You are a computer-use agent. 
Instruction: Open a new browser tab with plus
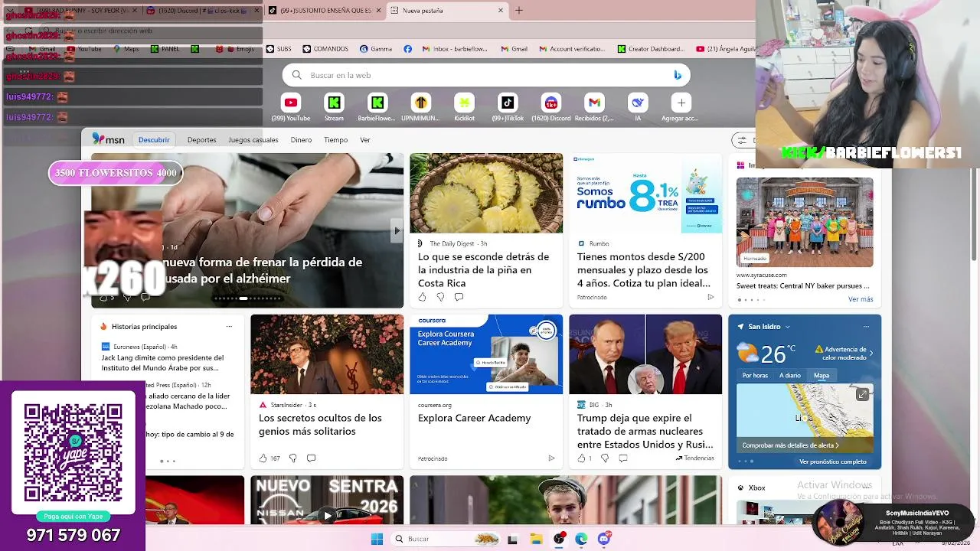pos(518,10)
